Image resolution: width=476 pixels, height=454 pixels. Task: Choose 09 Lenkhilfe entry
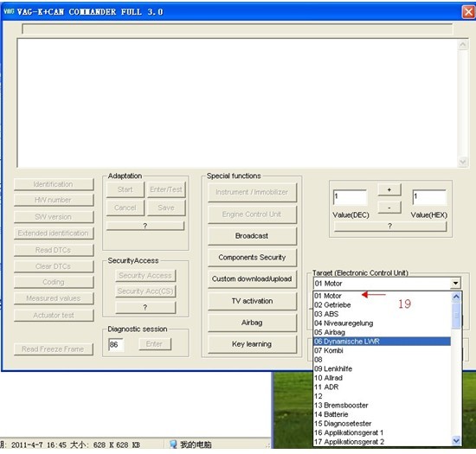[x=383, y=368]
